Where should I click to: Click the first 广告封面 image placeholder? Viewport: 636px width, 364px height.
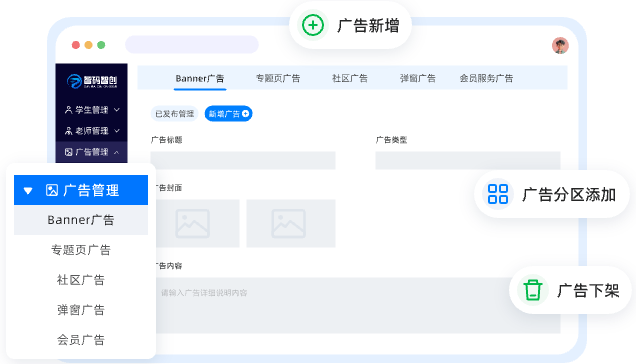(x=195, y=223)
